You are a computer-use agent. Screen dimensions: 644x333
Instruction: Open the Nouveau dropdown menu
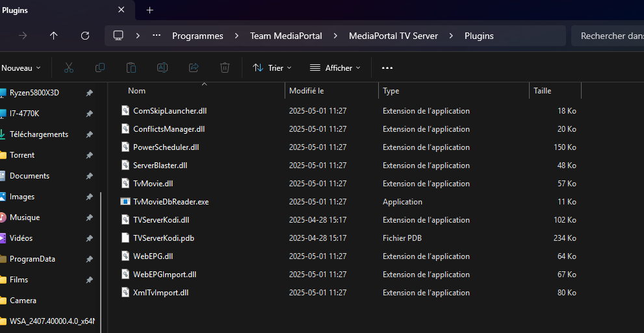(21, 68)
